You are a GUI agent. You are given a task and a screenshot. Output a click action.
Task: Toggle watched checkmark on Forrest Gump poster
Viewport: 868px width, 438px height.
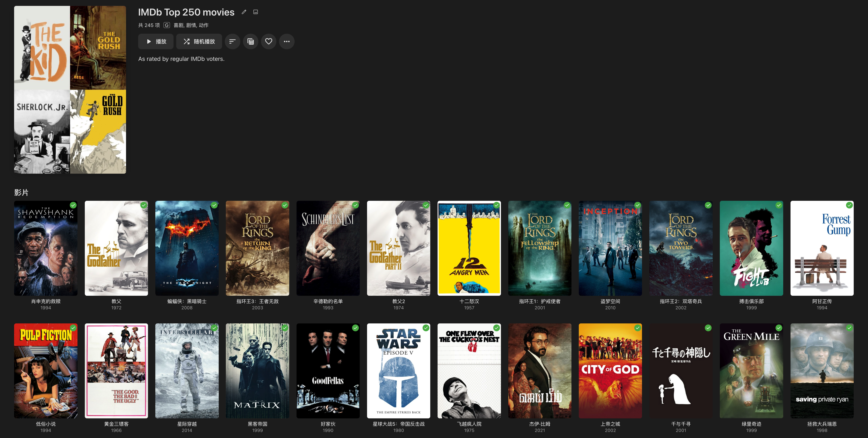coord(849,205)
